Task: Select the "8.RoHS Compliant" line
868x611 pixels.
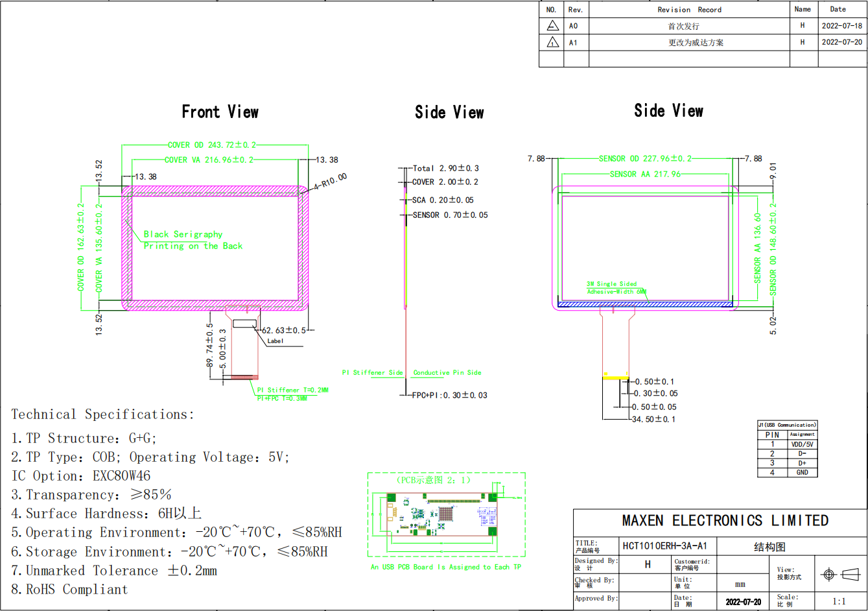Action: pos(69,590)
